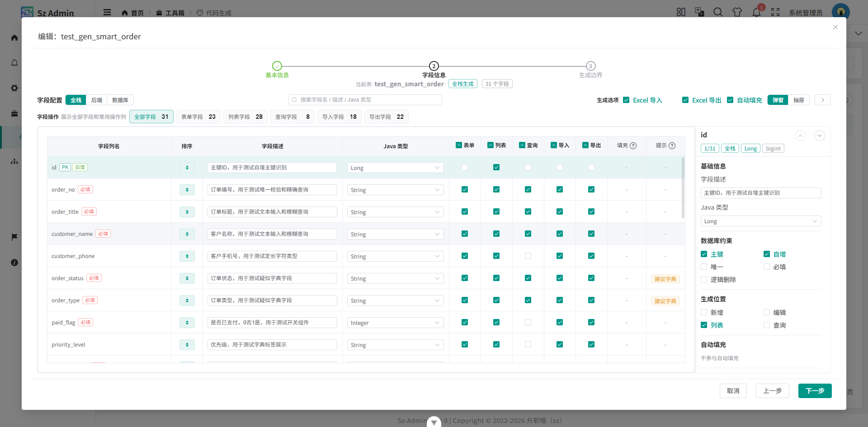The height and width of the screenshot is (427, 868).
Task: Close the edit dialog with X
Action: pyautogui.click(x=835, y=27)
